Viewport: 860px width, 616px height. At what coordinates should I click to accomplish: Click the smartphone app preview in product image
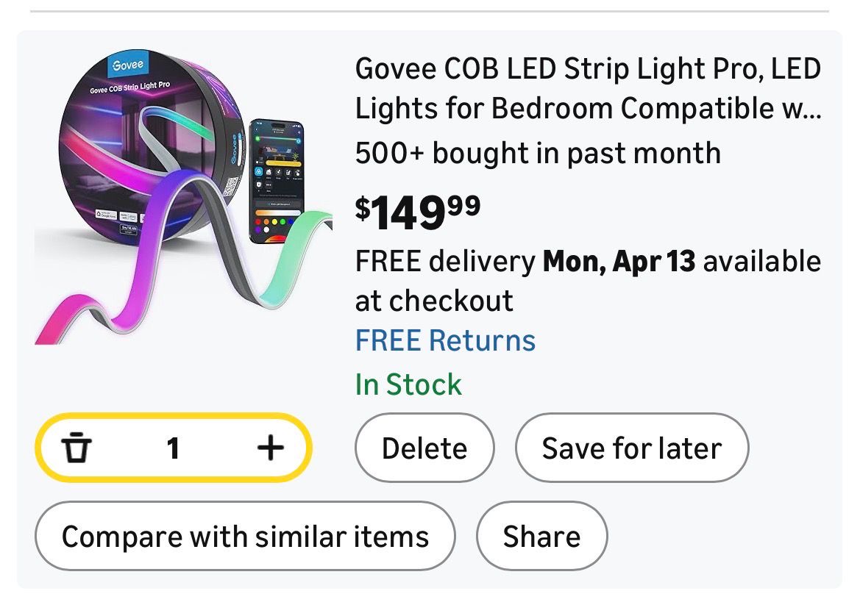tap(276, 182)
